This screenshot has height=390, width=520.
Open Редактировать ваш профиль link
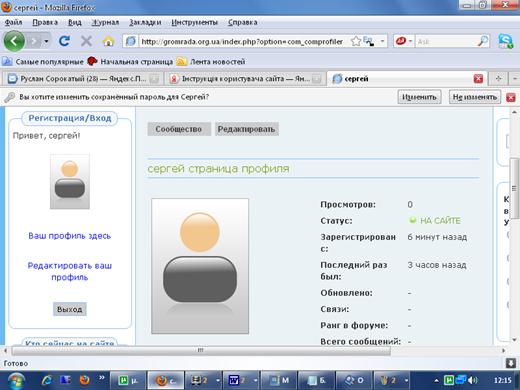coord(70,271)
